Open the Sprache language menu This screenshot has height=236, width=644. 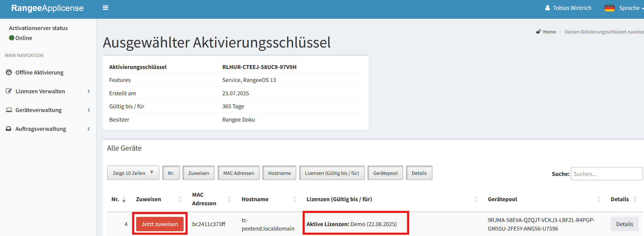click(629, 8)
